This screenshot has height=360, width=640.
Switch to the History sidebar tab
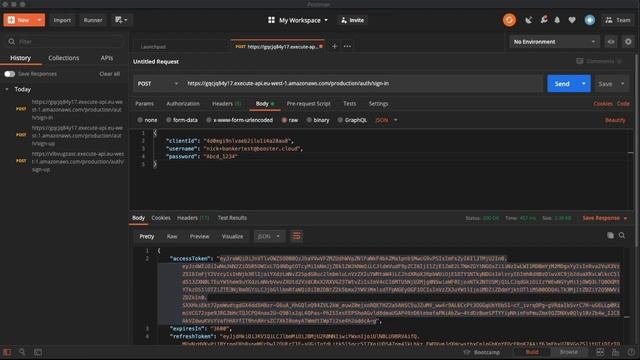tap(20, 58)
